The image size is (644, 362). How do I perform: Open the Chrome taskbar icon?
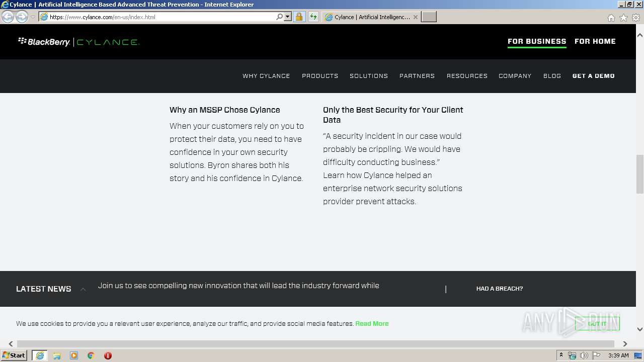pyautogui.click(x=91, y=355)
